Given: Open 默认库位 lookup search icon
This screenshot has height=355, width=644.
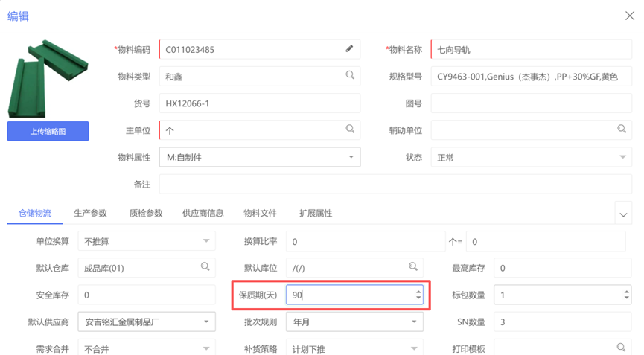Looking at the screenshot, I should [413, 267].
